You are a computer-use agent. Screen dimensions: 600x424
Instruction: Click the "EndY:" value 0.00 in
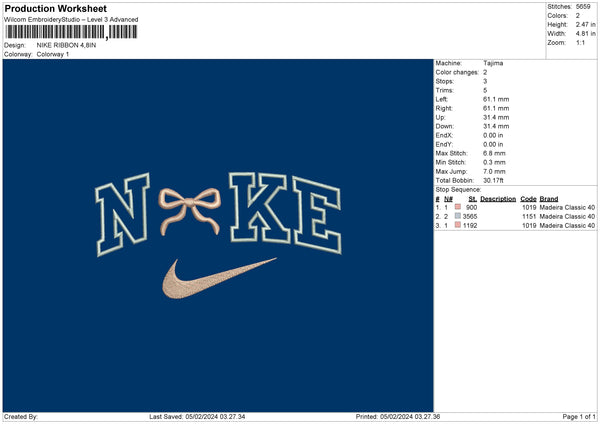493,144
